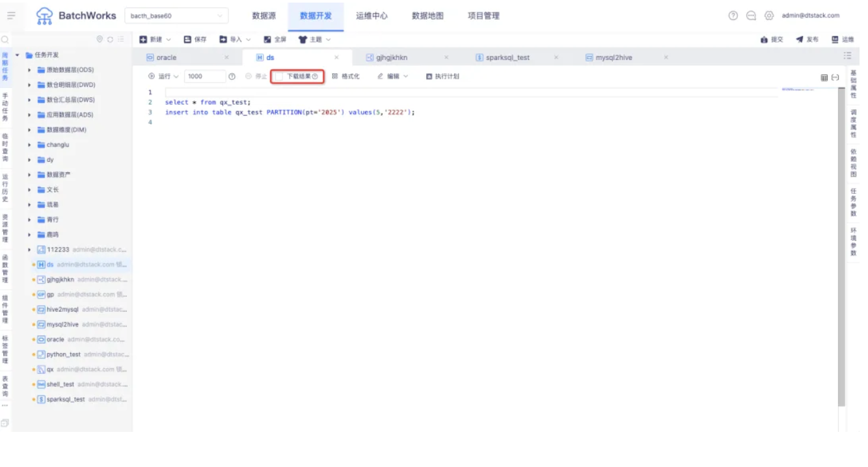
Task: Click the table grid icon in the editor toolbar
Action: (x=824, y=77)
